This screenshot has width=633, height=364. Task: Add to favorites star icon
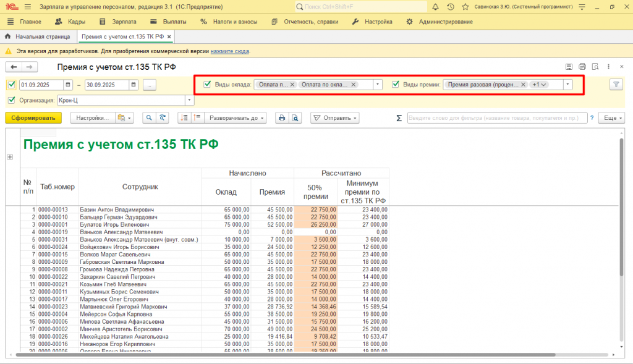pos(466,7)
